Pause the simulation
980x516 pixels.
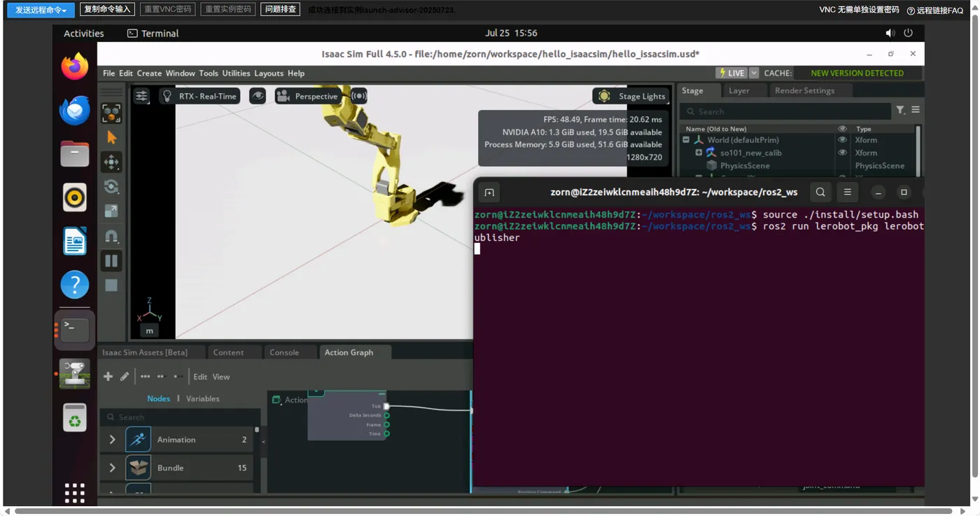point(111,260)
